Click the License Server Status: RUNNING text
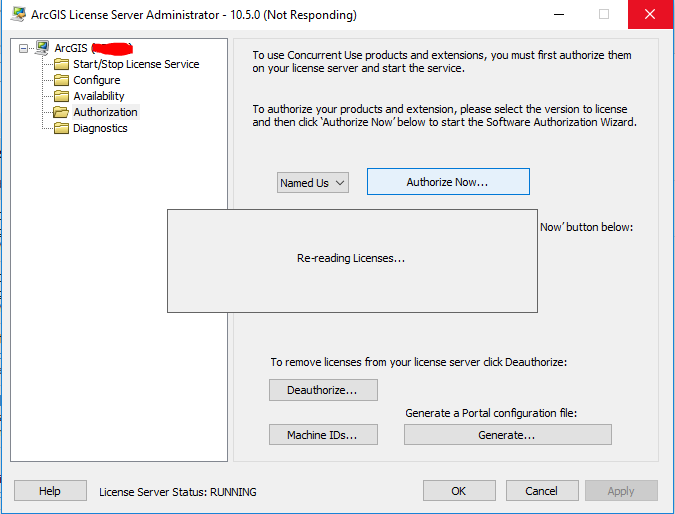The width and height of the screenshot is (675, 514). point(178,492)
